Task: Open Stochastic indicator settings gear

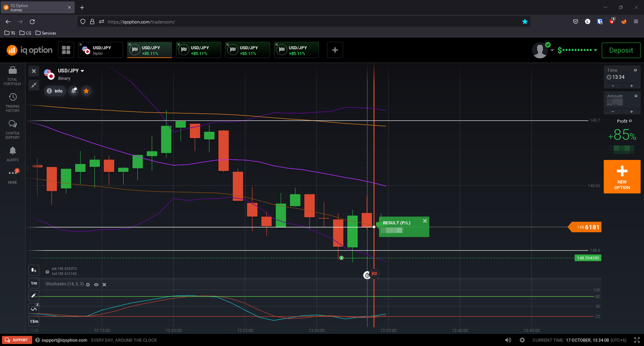Action: [x=88, y=284]
